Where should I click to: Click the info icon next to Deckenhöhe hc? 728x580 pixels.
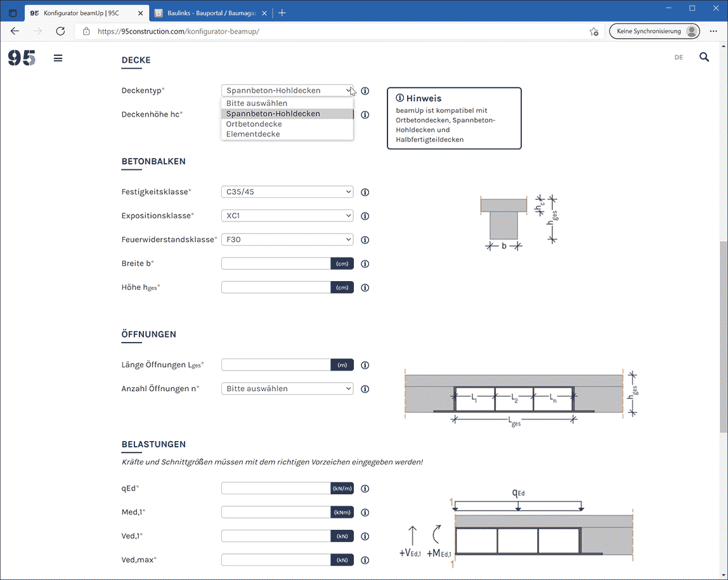[365, 115]
